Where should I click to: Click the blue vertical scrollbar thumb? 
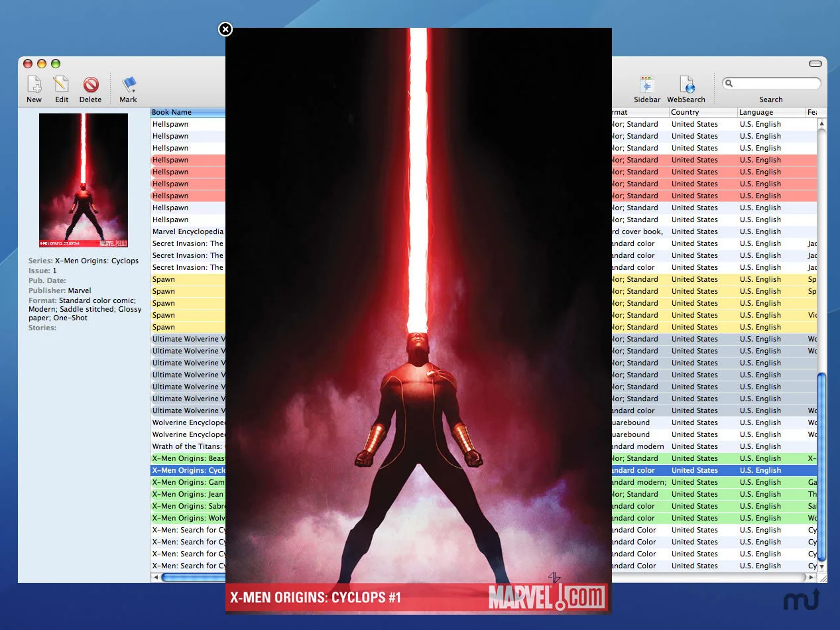click(822, 467)
